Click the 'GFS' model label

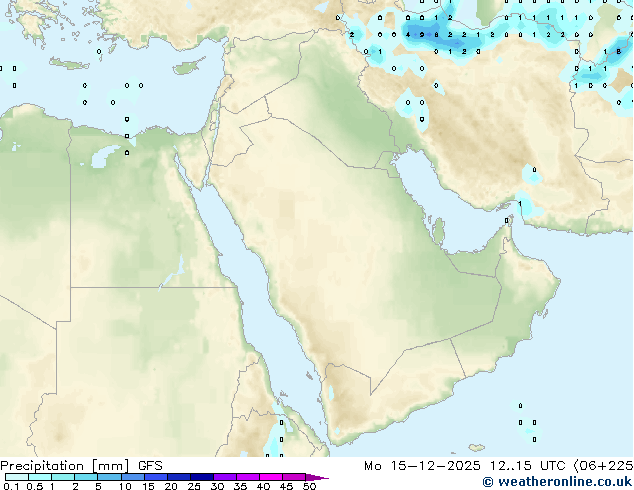150,466
